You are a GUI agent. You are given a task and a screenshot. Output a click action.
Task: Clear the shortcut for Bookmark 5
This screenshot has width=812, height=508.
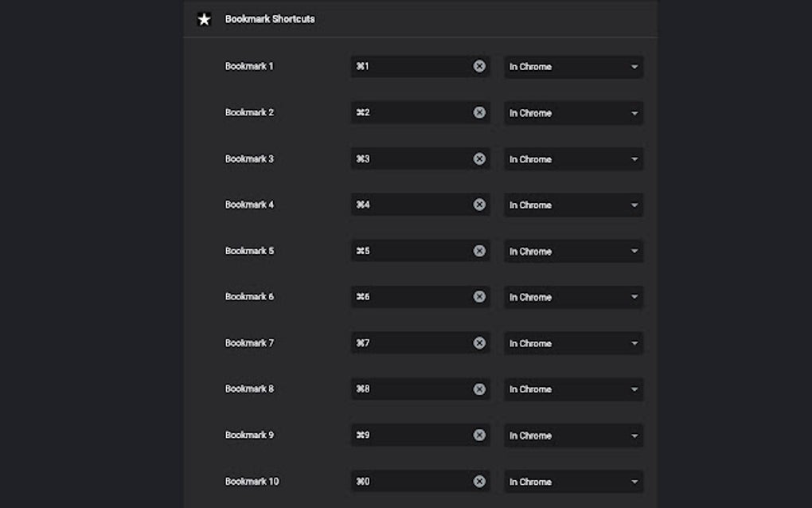pyautogui.click(x=479, y=250)
